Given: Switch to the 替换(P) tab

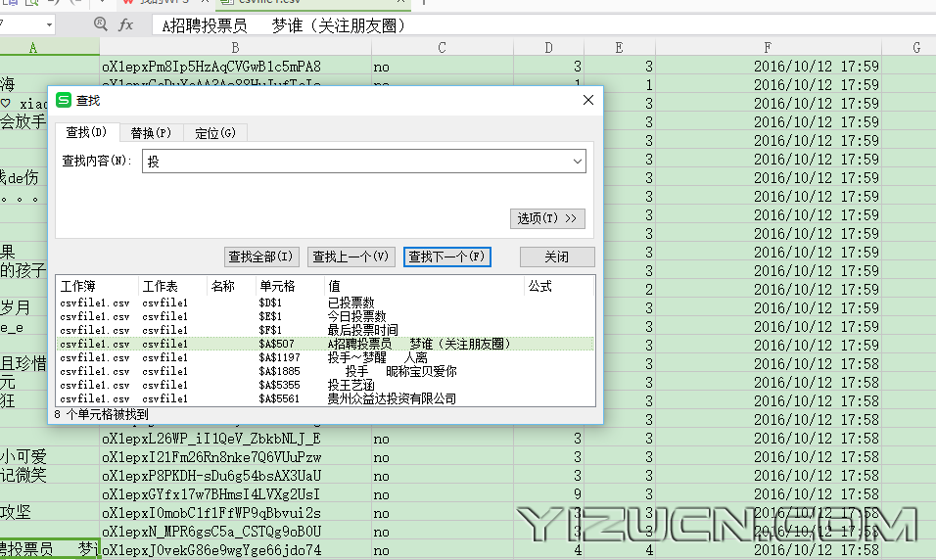Looking at the screenshot, I should tap(151, 133).
